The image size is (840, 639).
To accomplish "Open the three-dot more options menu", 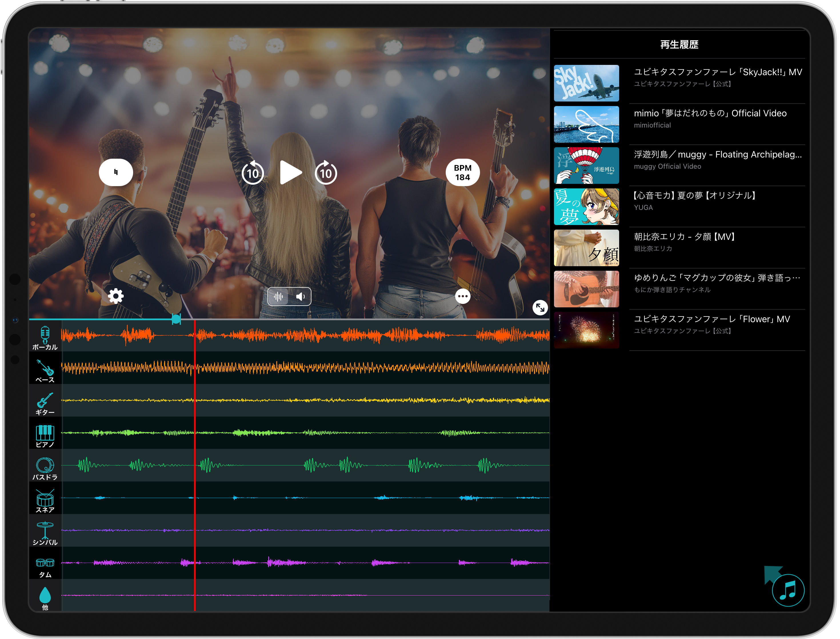I will (x=463, y=296).
